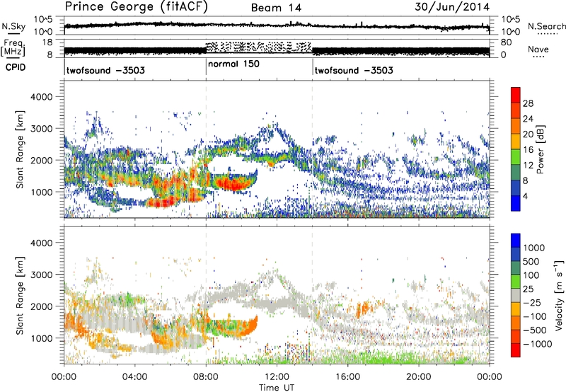Select the second 'twofsound -3503' label after 14:00
The height and width of the screenshot is (392, 566).
click(354, 70)
